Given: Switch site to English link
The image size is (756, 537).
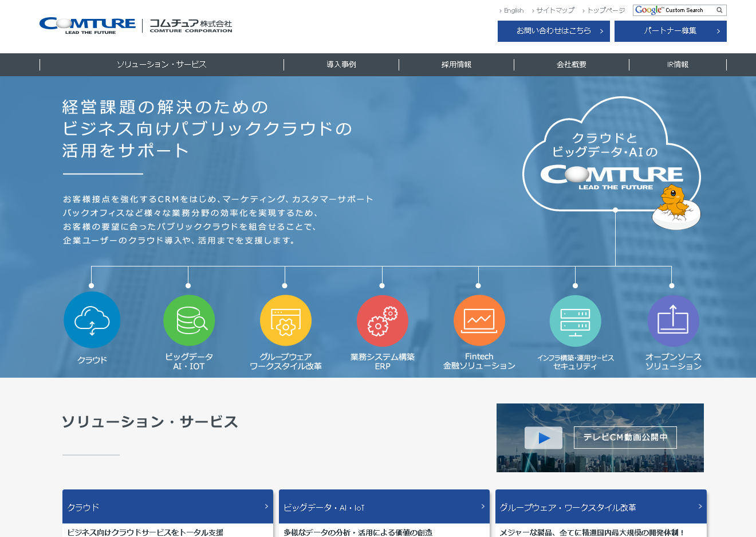Looking at the screenshot, I should pos(513,10).
